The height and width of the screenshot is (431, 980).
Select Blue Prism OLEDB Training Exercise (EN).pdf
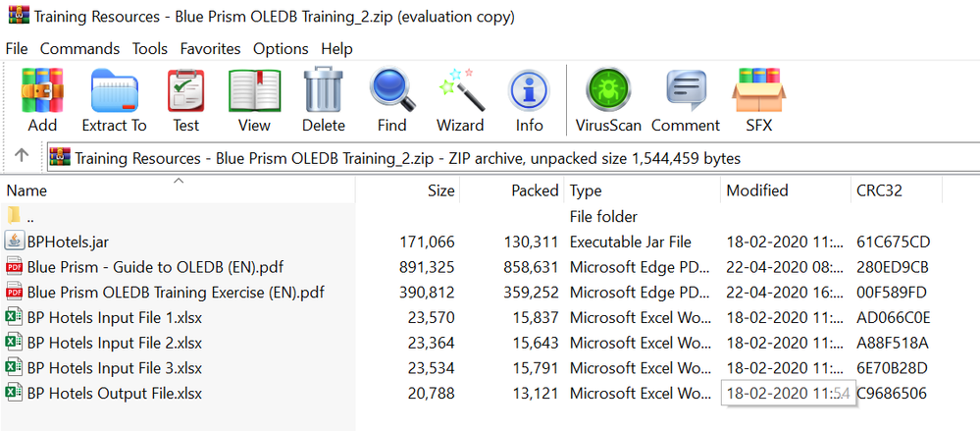176,293
